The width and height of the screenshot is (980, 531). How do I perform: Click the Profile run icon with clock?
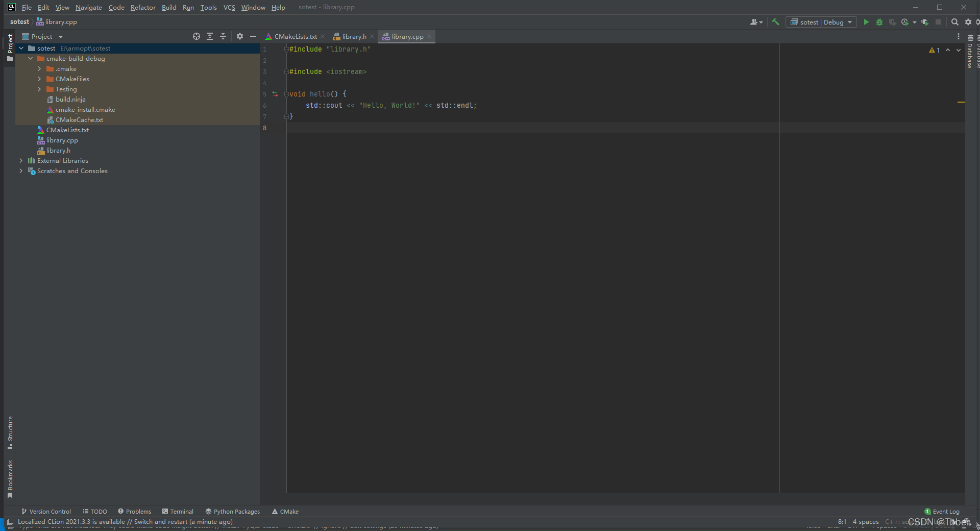pyautogui.click(x=905, y=22)
